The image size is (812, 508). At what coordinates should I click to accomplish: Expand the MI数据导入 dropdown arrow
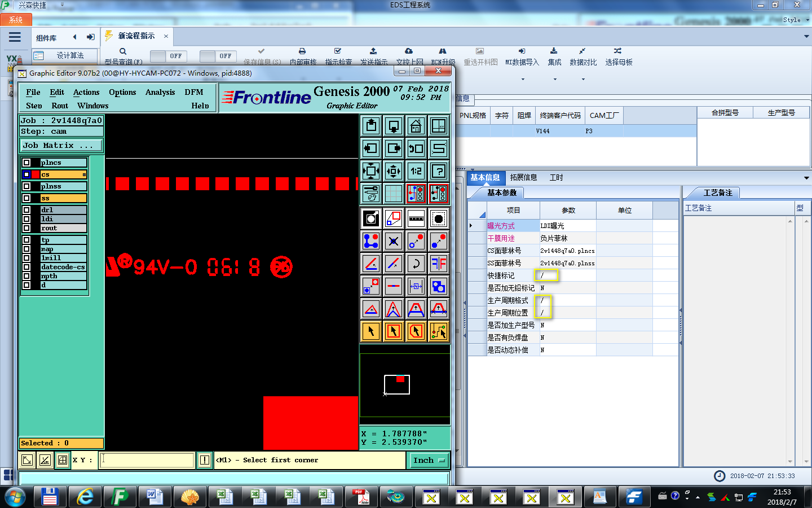coord(523,79)
